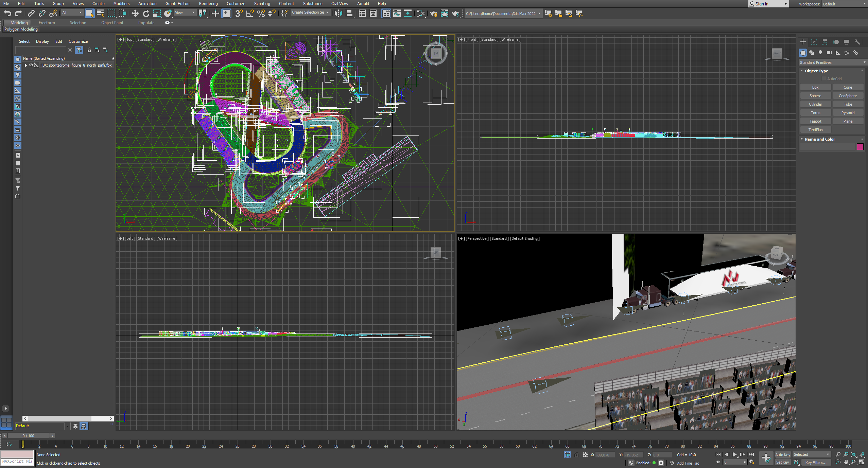Open the Rendering menu

coord(208,4)
